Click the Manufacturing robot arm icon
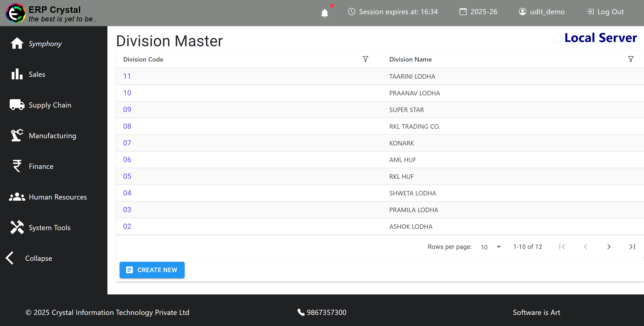Viewport: 644px width, 326px height. pyautogui.click(x=17, y=135)
